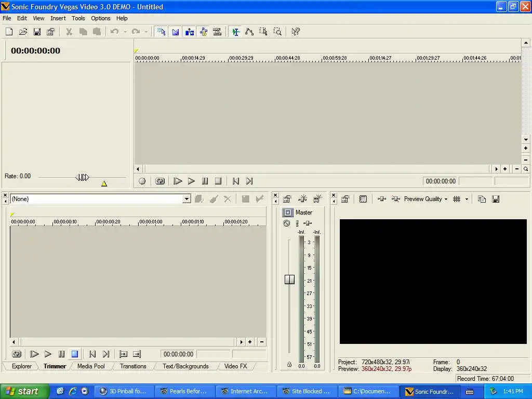
Task: Click the Windows Start button
Action: [24, 391]
